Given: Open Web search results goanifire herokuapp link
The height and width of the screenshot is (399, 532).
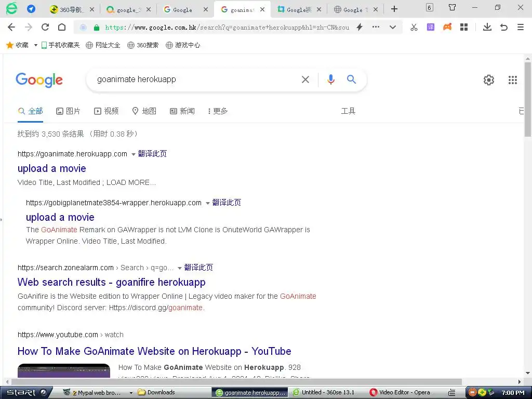Looking at the screenshot, I should pyautogui.click(x=112, y=282).
